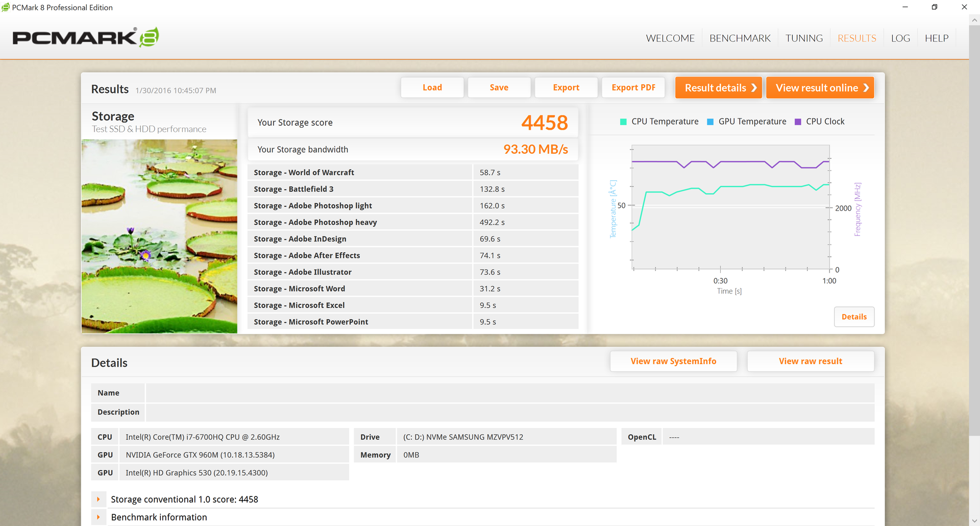The height and width of the screenshot is (526, 980).
Task: Expand Storage conventional 1.0 score section
Action: (x=99, y=499)
